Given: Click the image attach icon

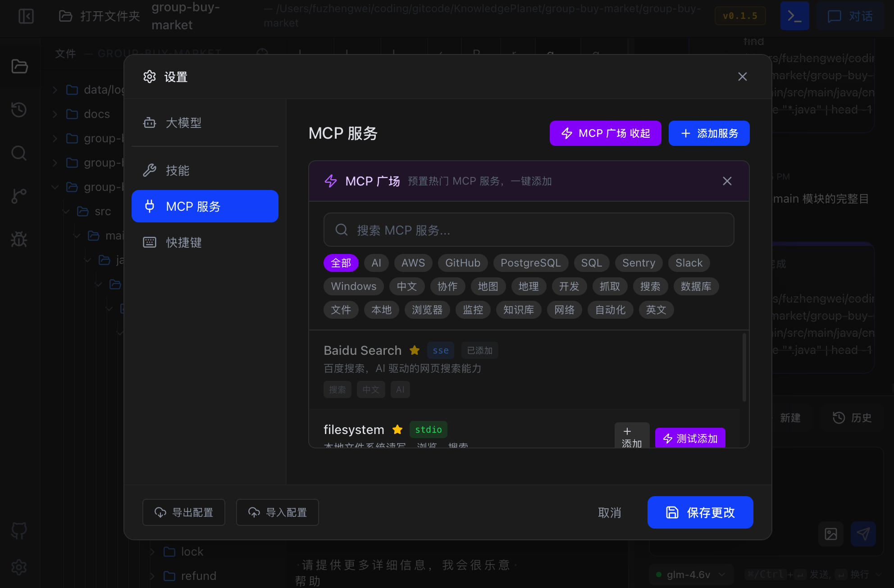Looking at the screenshot, I should click(830, 534).
